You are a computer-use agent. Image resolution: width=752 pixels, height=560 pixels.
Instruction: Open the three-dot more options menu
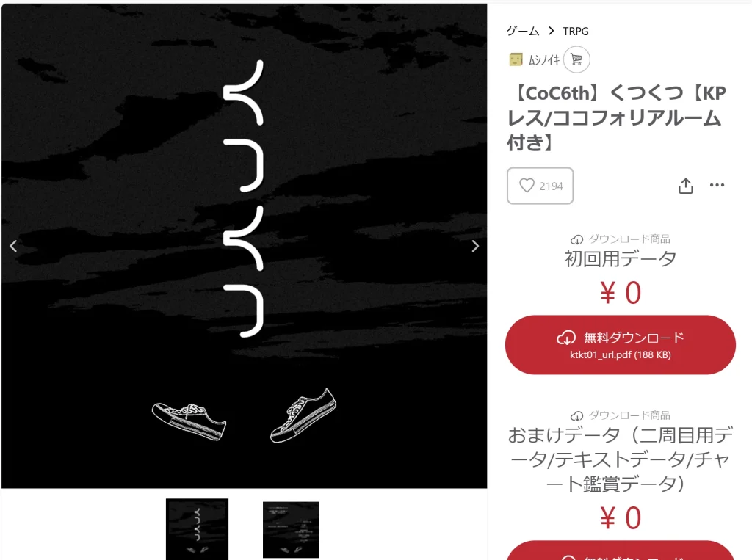coord(717,185)
